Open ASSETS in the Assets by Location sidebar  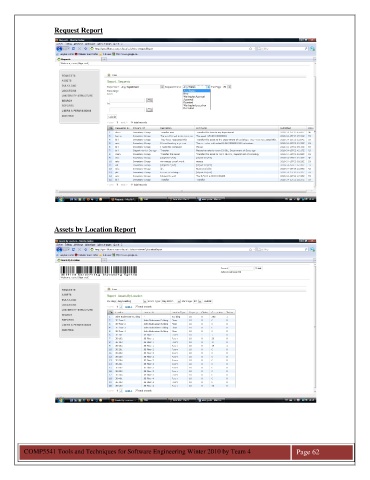66,295
